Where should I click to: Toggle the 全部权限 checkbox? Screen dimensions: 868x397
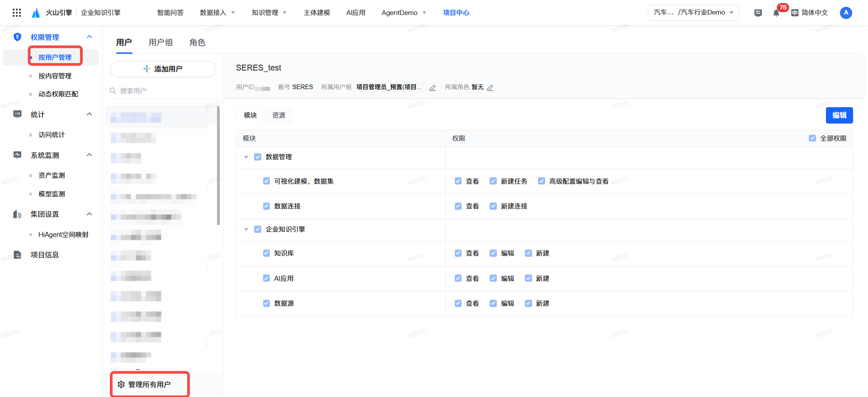(x=812, y=138)
